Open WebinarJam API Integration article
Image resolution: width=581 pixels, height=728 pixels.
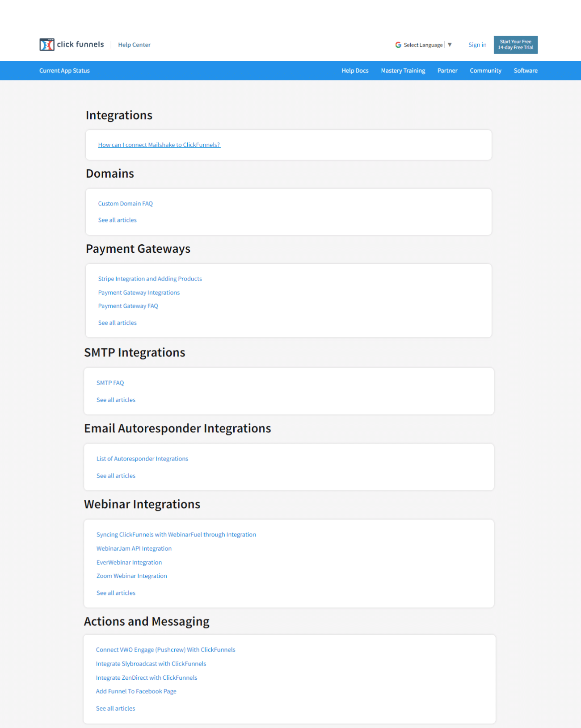click(134, 548)
